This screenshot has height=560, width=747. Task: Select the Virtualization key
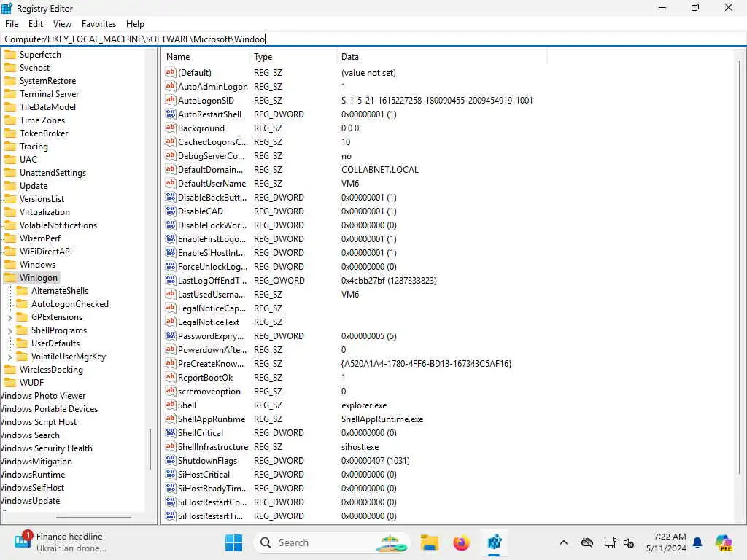pyautogui.click(x=44, y=212)
